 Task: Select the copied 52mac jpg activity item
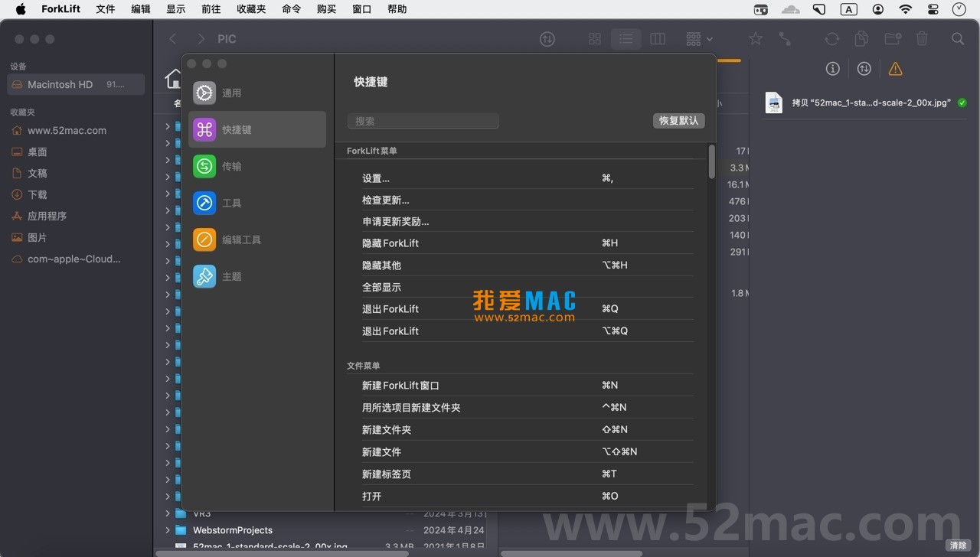pyautogui.click(x=865, y=103)
